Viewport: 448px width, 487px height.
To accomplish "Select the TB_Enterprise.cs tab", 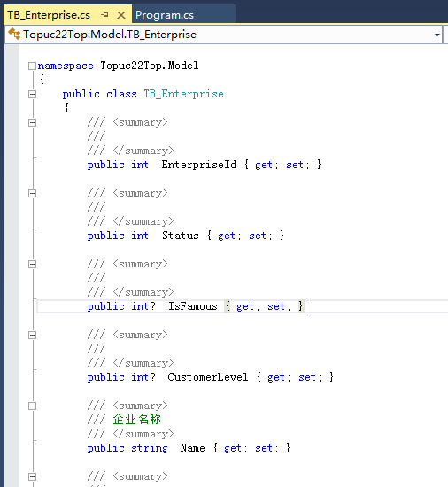I will (x=49, y=15).
